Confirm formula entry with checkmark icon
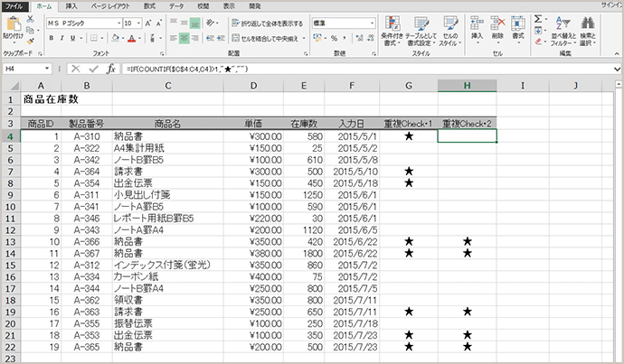624x364 pixels. pos(93,69)
